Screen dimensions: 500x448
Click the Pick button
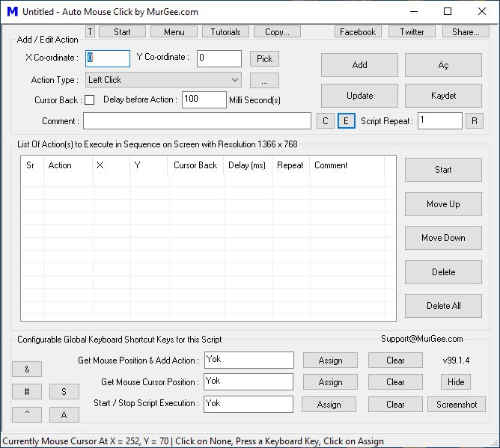coord(264,58)
